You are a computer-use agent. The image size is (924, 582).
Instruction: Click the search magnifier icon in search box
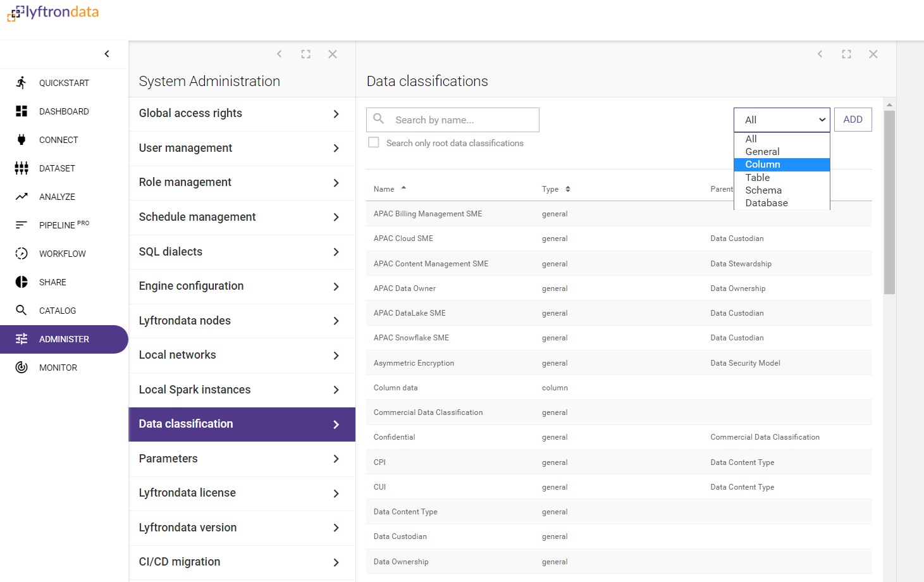coord(379,119)
